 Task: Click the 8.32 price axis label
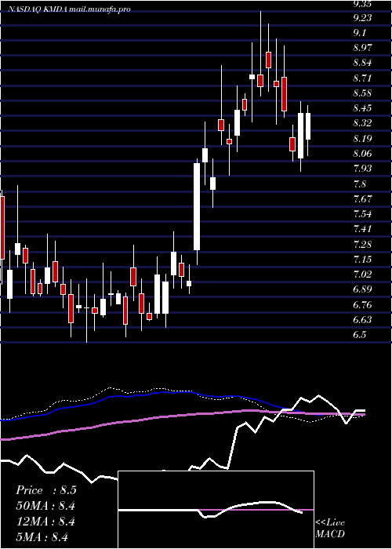pos(362,123)
